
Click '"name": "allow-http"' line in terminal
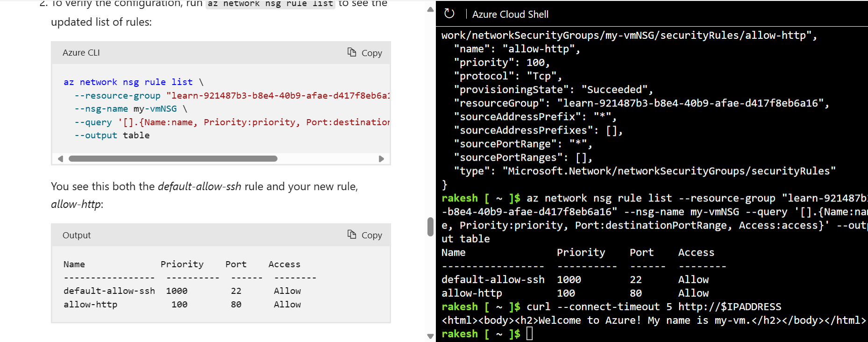click(x=517, y=49)
